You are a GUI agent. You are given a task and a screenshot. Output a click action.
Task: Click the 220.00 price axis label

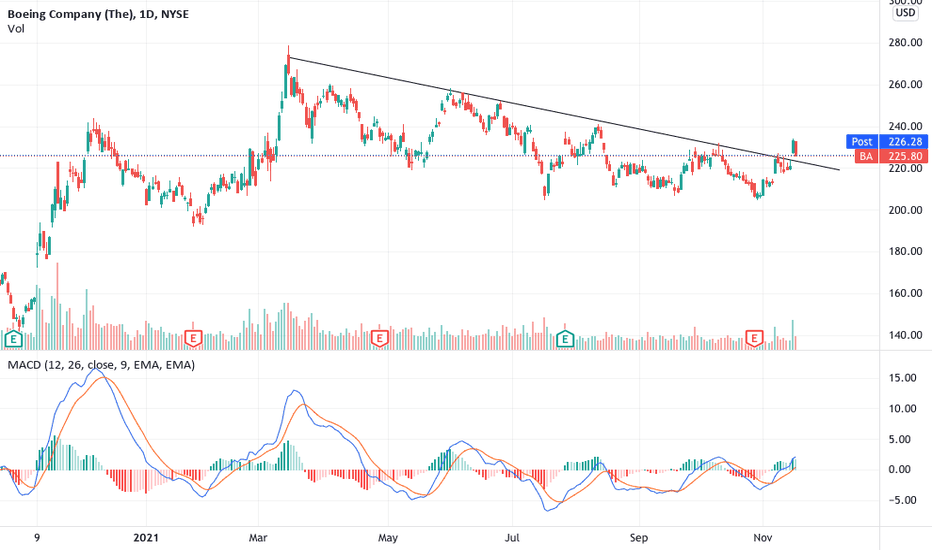click(905, 168)
